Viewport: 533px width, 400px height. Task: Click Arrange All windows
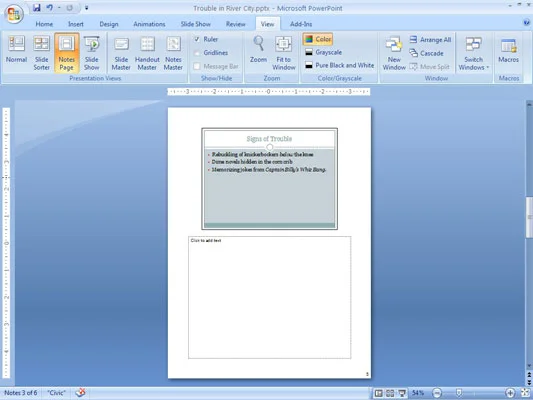click(x=430, y=40)
